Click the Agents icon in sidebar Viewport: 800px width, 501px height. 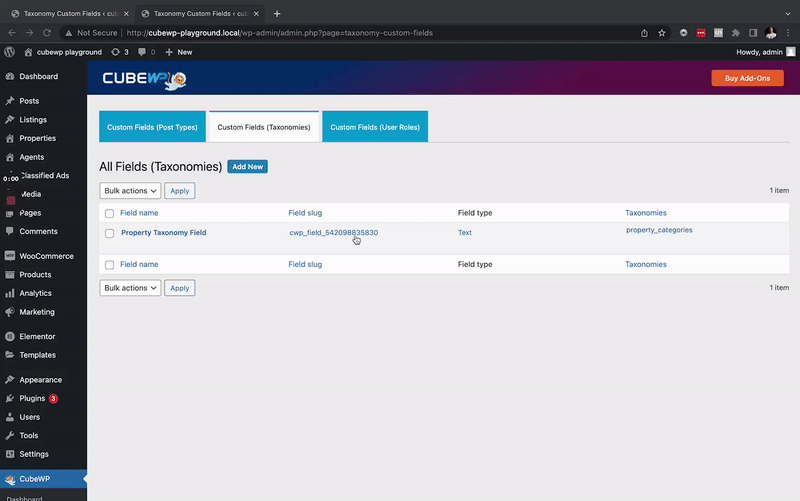(10, 157)
